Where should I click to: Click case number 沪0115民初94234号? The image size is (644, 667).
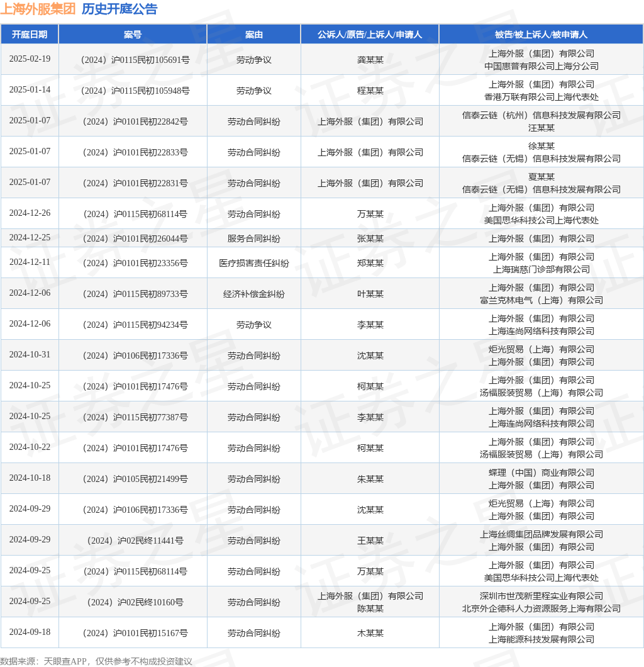(150, 325)
